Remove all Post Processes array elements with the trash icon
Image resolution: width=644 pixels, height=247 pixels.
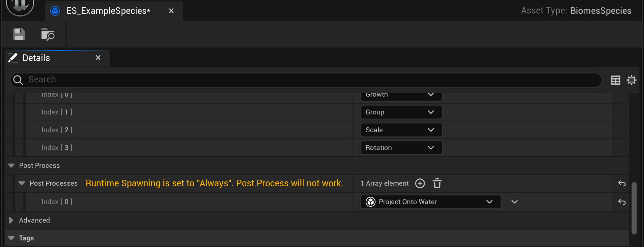(437, 183)
